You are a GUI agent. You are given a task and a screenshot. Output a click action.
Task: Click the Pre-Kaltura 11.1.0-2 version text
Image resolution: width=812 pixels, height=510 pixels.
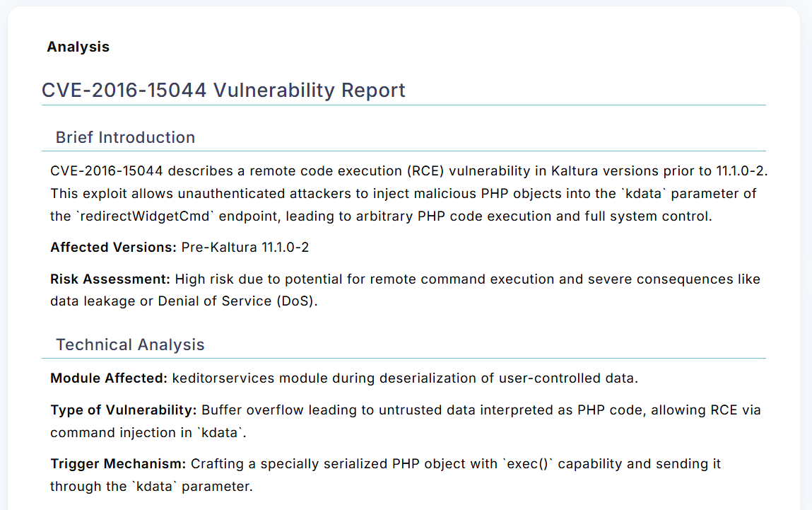click(x=245, y=248)
